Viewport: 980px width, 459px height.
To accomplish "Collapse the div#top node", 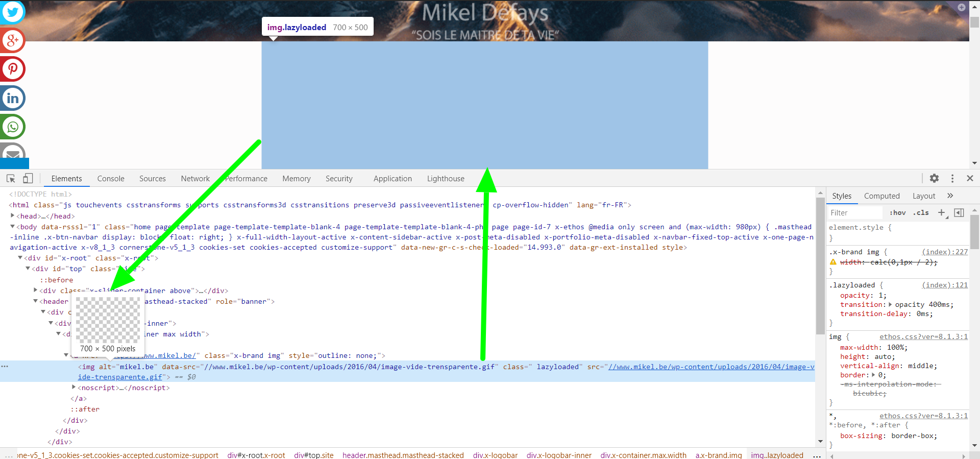I will (28, 269).
